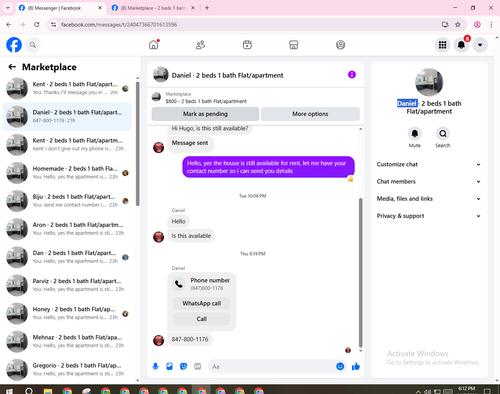Click the Mark as pending button
500x394 pixels.
click(x=205, y=114)
